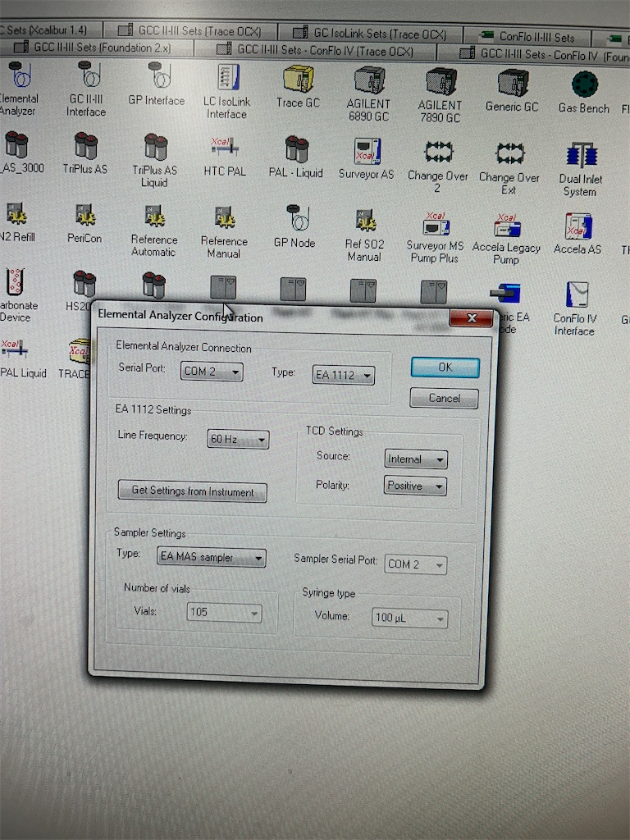Switch to ConFlo II-III Sets tab

pos(527,37)
